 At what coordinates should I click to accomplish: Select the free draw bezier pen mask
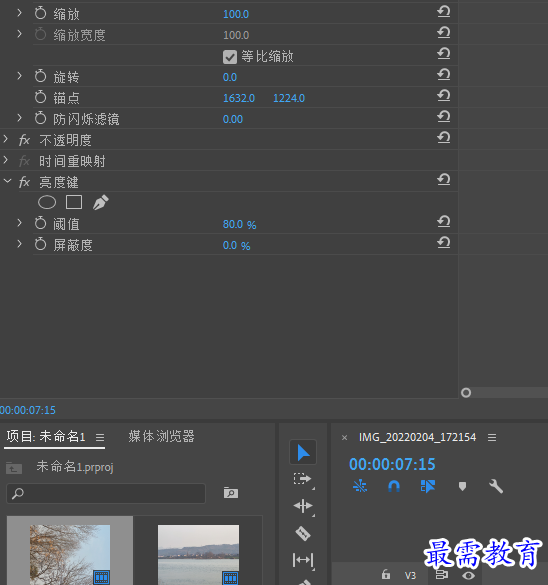(100, 202)
